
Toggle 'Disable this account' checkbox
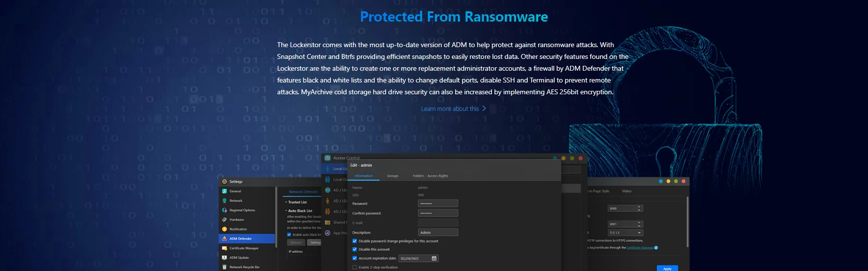[354, 249]
